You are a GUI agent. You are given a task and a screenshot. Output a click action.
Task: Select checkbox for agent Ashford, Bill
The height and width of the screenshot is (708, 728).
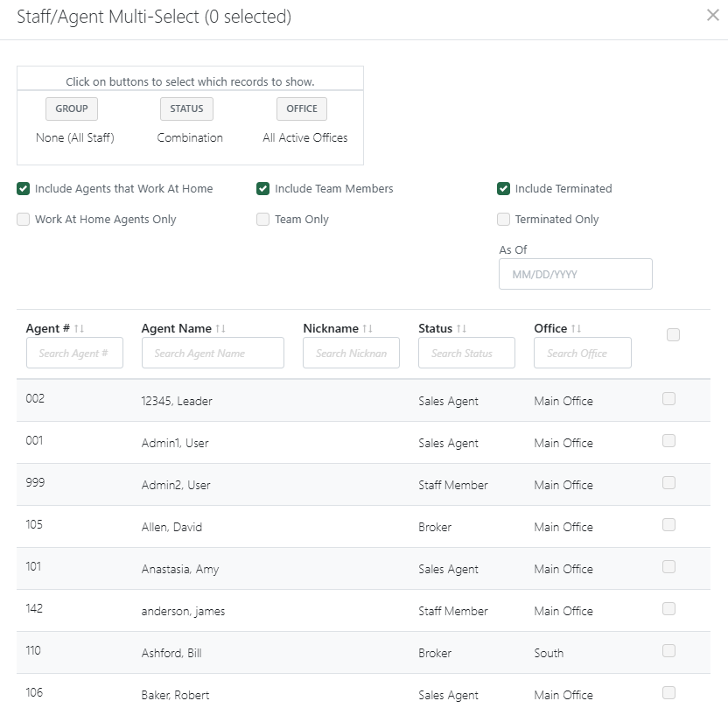pos(668,650)
